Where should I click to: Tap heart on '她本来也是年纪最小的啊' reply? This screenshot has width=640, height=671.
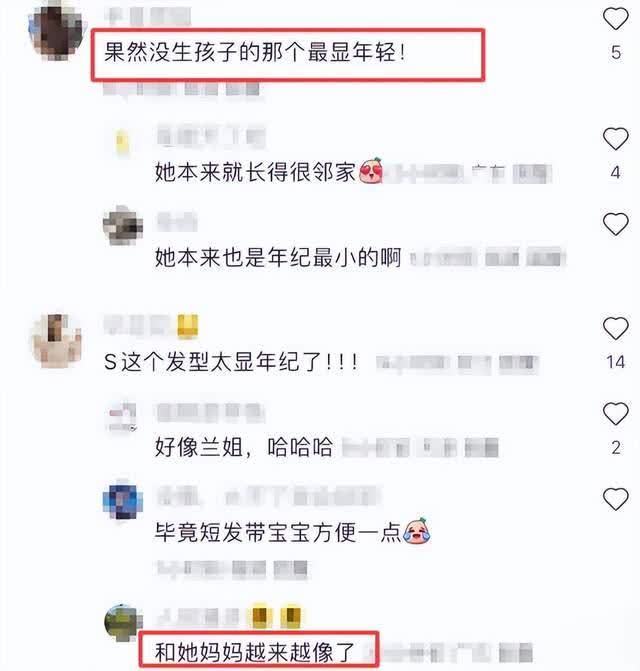pyautogui.click(x=616, y=224)
